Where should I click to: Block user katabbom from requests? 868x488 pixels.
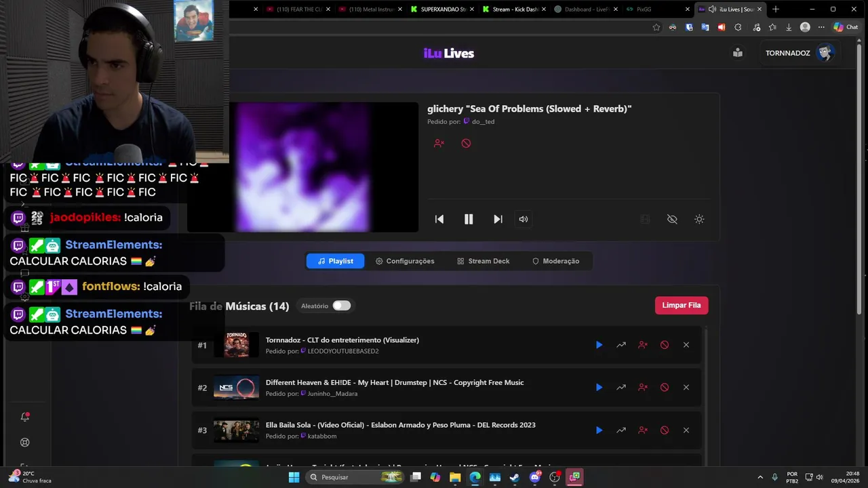[x=643, y=430]
